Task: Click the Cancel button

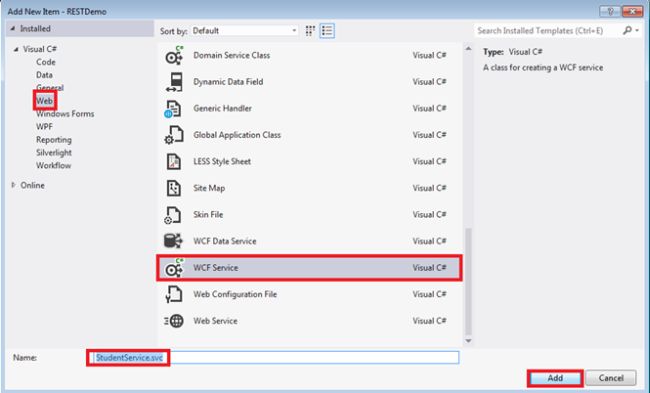Action: click(611, 378)
